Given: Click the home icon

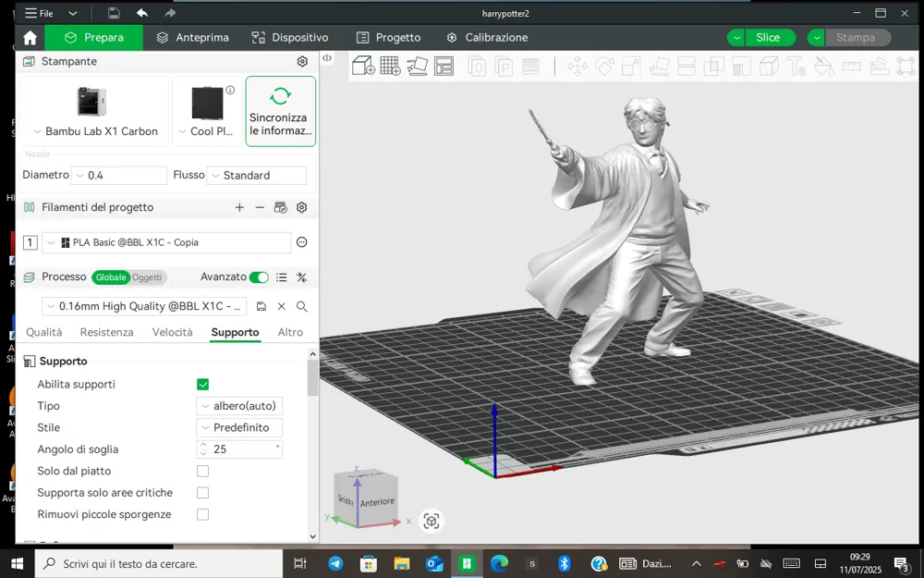Looking at the screenshot, I should point(30,38).
